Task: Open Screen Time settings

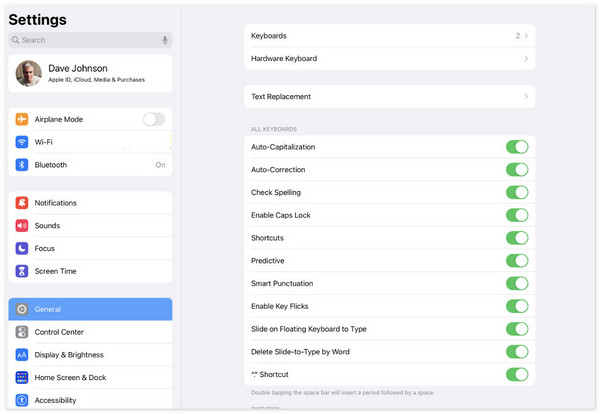Action: tap(90, 271)
